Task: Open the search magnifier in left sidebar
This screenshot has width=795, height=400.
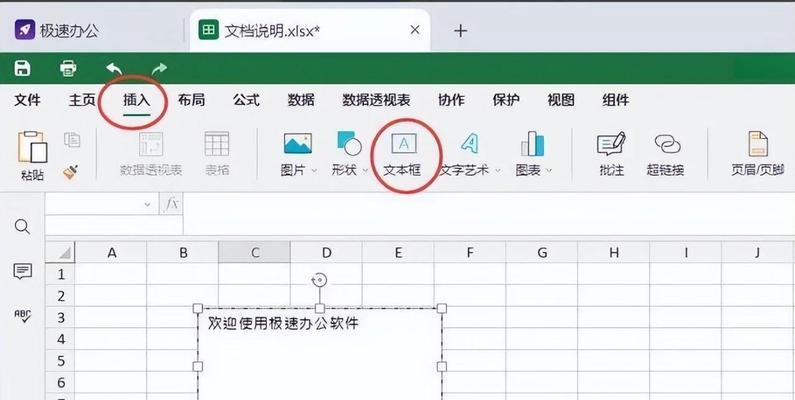Action: click(x=22, y=227)
